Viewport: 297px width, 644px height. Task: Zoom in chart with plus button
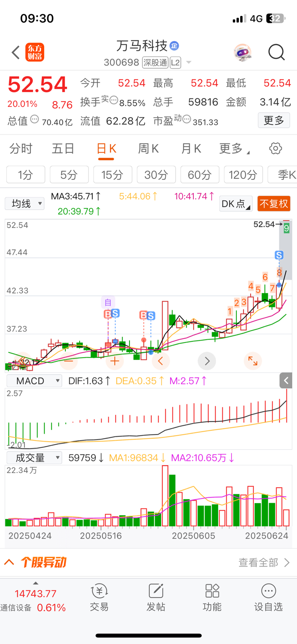tap(114, 361)
